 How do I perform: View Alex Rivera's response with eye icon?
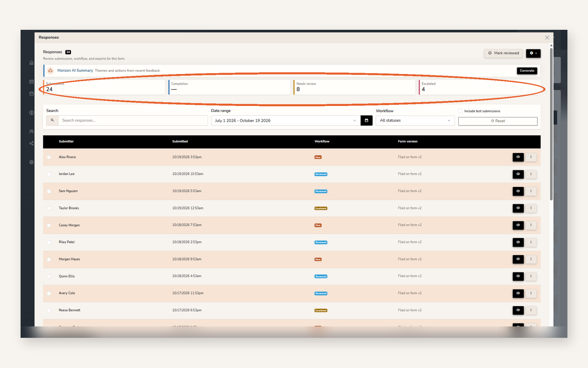(518, 157)
